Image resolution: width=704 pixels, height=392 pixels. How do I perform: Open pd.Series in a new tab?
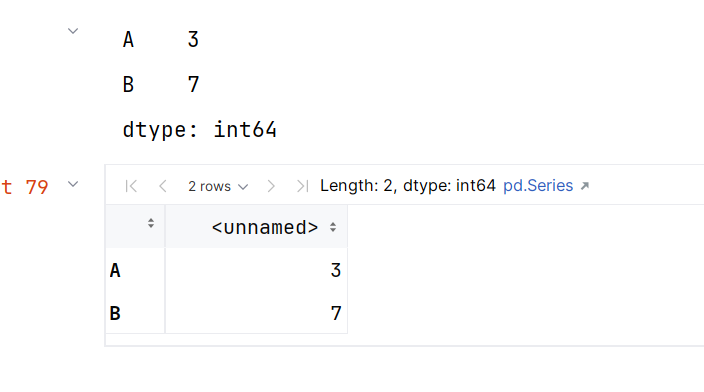pos(538,185)
